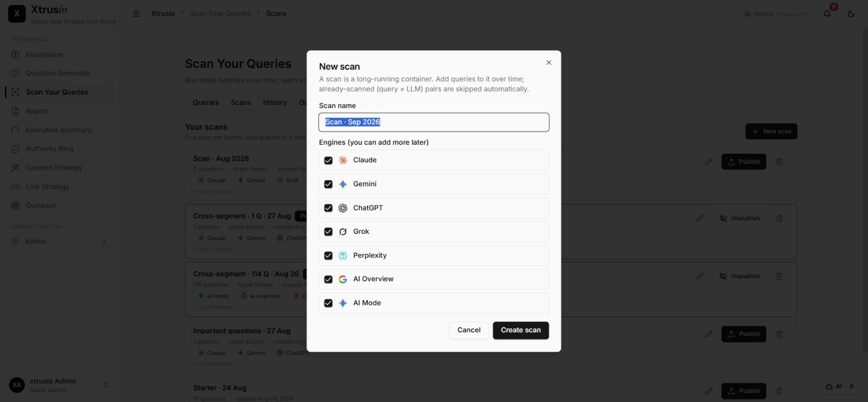This screenshot has height=402, width=868.
Task: Switch to the Queries tab
Action: 205,102
